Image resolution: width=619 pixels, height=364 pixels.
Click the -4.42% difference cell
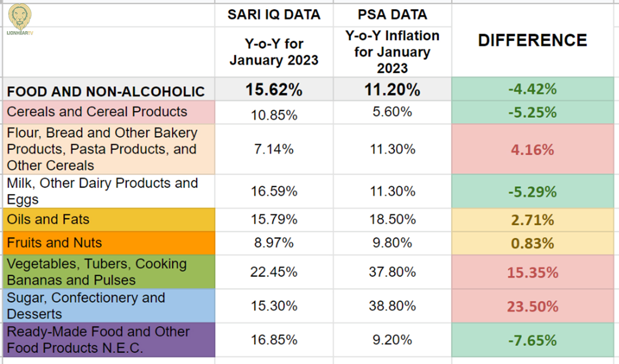(533, 89)
